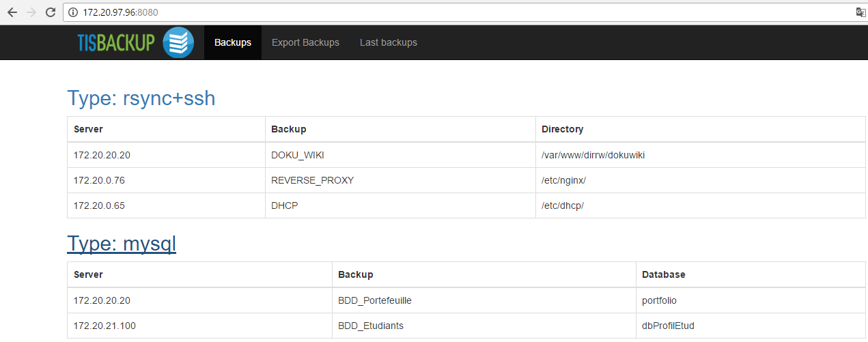Click the Type: mysql heading link
The image size is (868, 342).
122,244
